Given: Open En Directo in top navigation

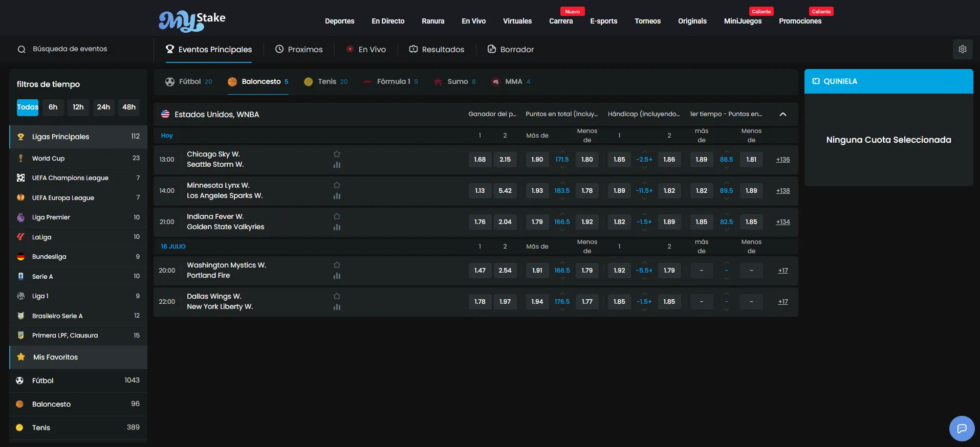Looking at the screenshot, I should 388,21.
